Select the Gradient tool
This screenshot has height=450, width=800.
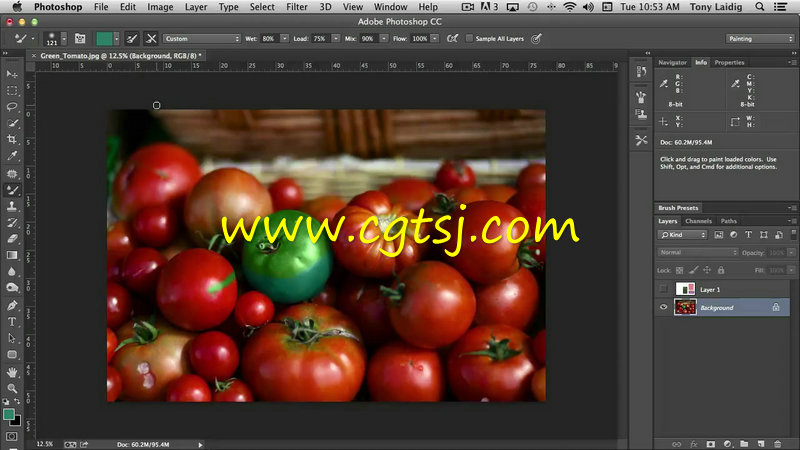(x=12, y=255)
